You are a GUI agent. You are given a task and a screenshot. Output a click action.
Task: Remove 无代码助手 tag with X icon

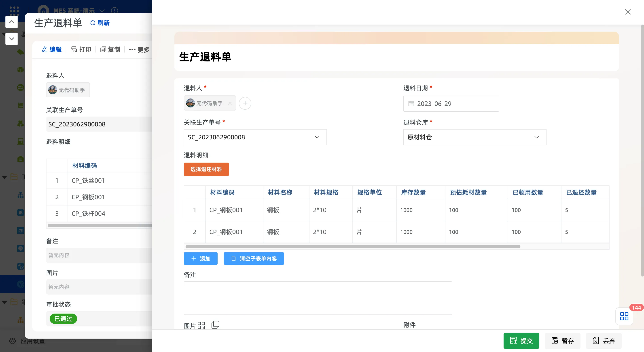click(x=230, y=103)
